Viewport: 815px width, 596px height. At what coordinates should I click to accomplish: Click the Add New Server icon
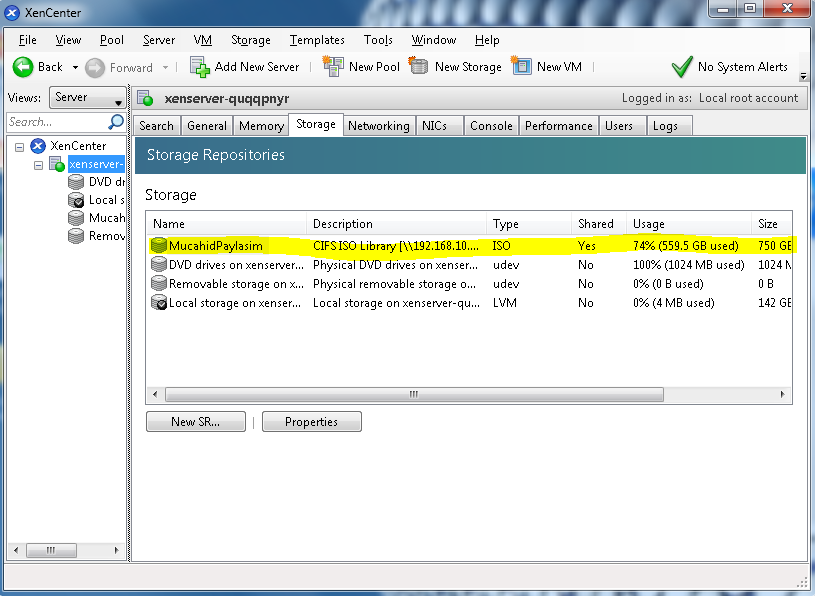pos(200,67)
